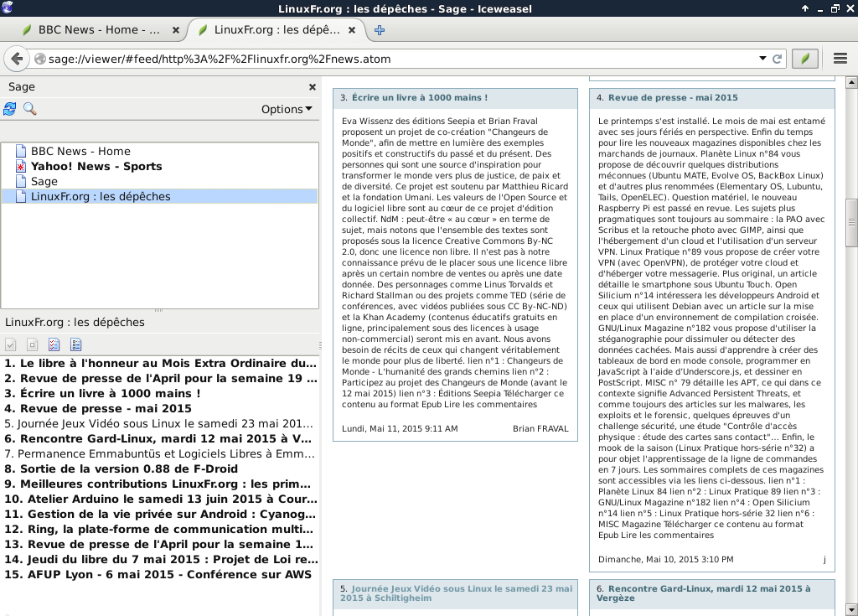The height and width of the screenshot is (616, 858).
Task: Click the globe site identity icon
Action: pos(40,59)
